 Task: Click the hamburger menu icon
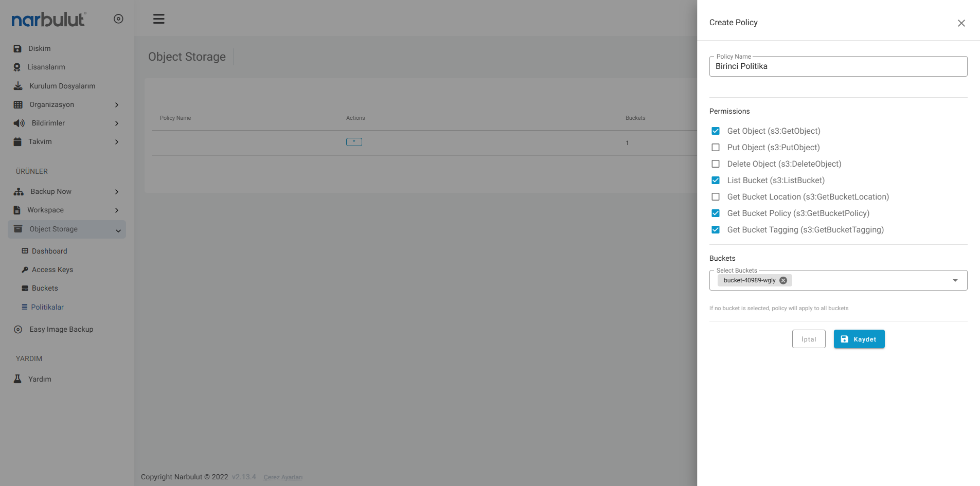tap(158, 19)
